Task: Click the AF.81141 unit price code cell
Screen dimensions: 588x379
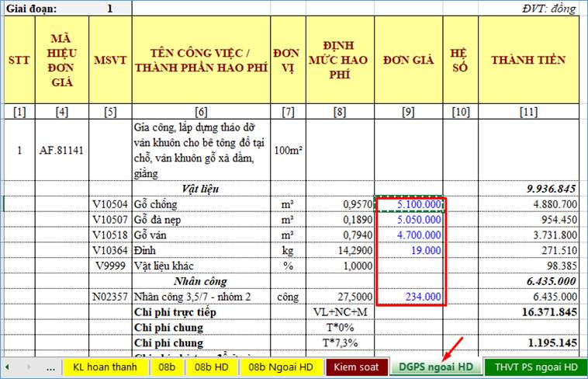Action: (x=62, y=150)
